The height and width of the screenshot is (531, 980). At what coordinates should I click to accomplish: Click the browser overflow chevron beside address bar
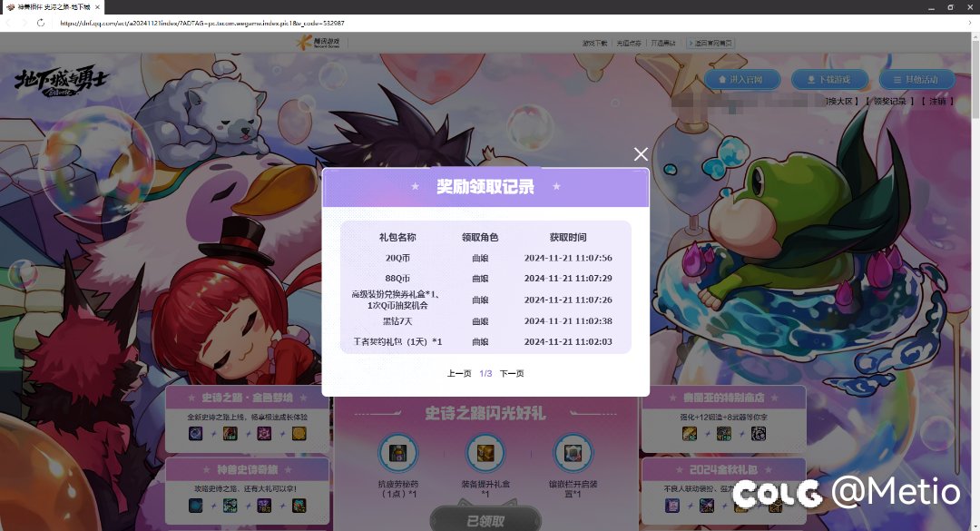pos(970,23)
